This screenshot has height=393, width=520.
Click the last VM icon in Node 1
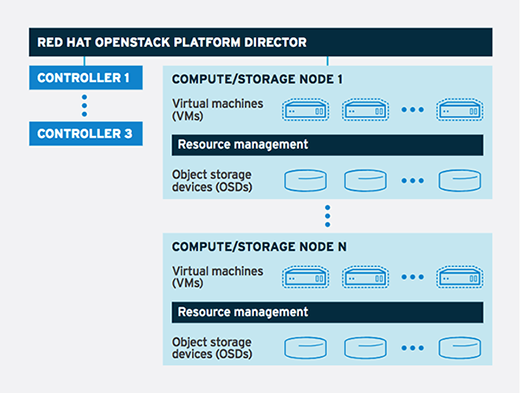click(460, 110)
